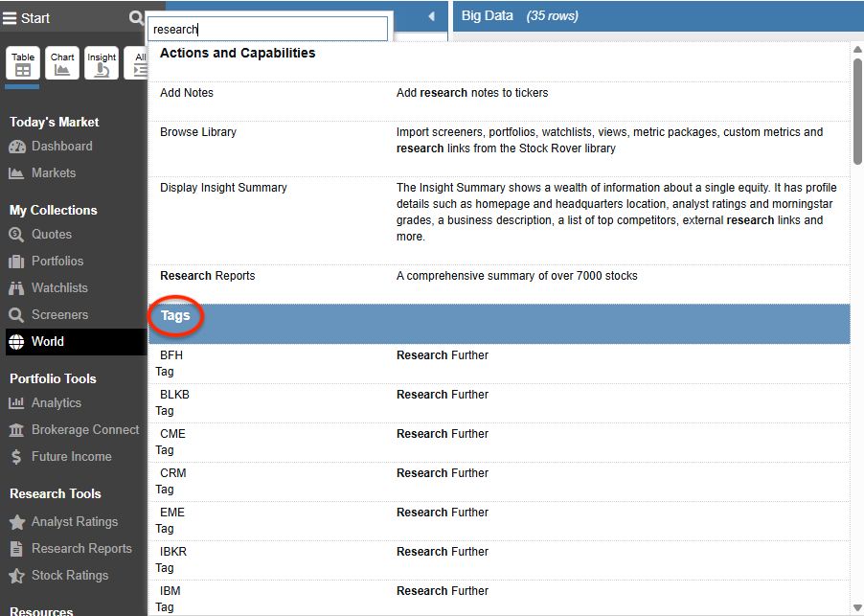The height and width of the screenshot is (616, 864).
Task: Select the CME tag result
Action: 499,443
